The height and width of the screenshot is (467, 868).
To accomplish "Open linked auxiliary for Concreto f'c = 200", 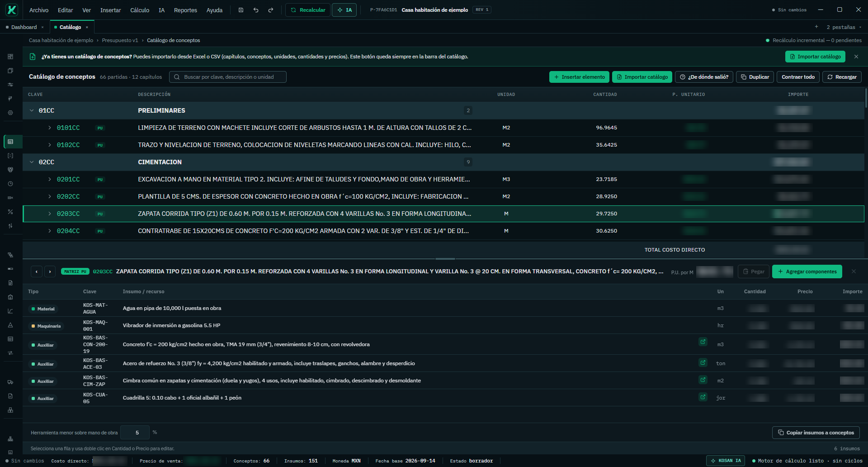I will coord(703,342).
